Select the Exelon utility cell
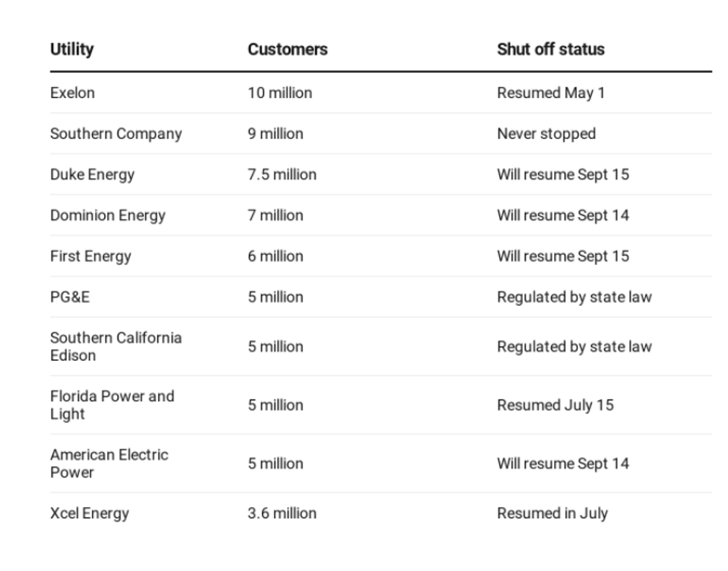 pyautogui.click(x=73, y=94)
